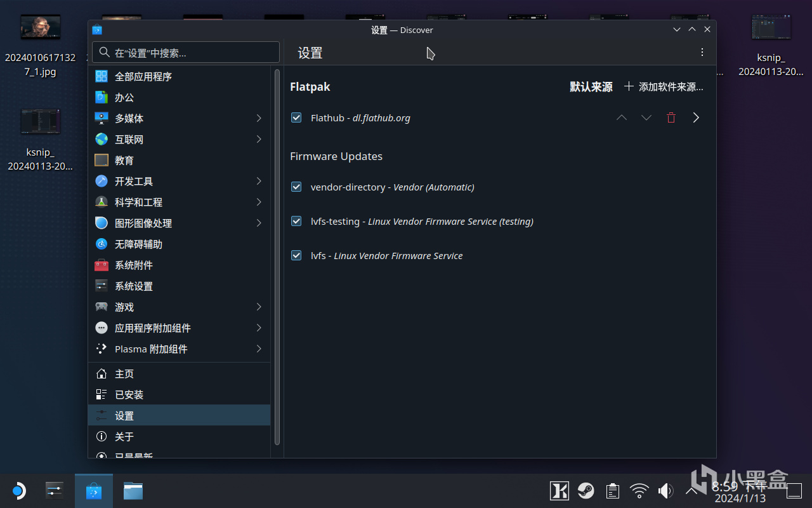Expand the 游戏 category chevron

[259, 307]
